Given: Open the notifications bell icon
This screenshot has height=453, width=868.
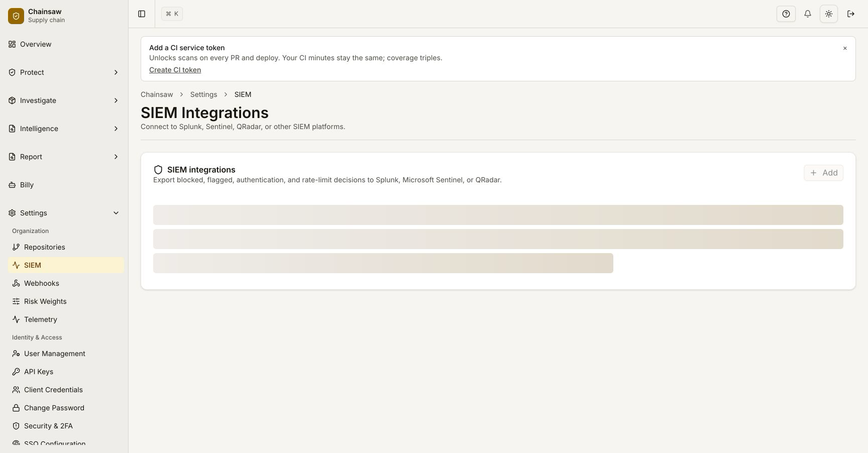Looking at the screenshot, I should coord(808,14).
